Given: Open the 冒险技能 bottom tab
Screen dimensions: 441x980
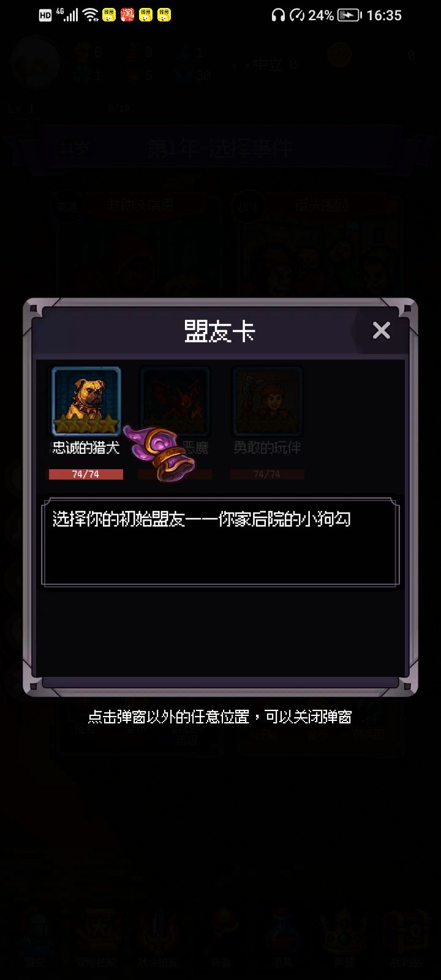Looking at the screenshot, I should click(96, 937).
